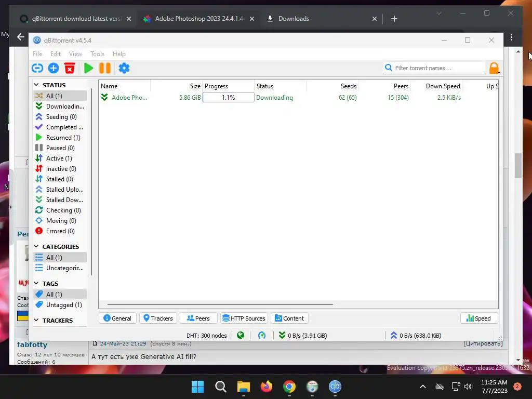Click the orange Pause icon in toolbar
Screen dimensions: 532x399
(105, 68)
